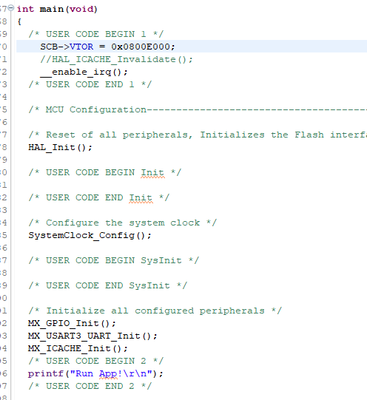Click the 'int main(void)' declaration line
Viewport: 367px width, 400px height.
point(57,9)
